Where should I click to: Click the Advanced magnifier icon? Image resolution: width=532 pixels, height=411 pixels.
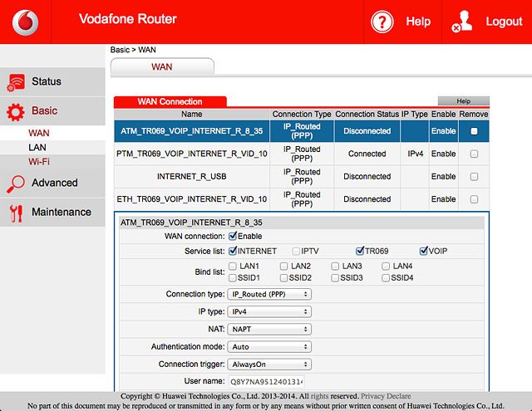(x=16, y=183)
